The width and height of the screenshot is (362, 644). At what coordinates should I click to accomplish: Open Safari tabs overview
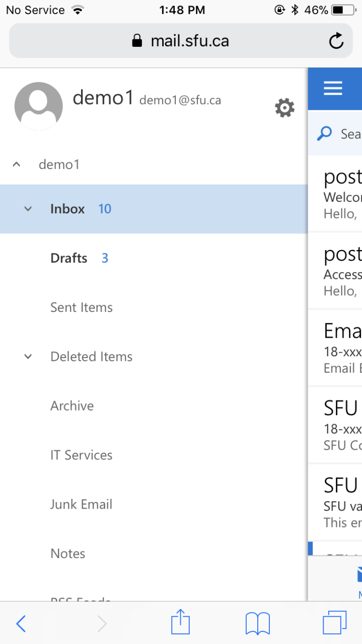(x=334, y=623)
